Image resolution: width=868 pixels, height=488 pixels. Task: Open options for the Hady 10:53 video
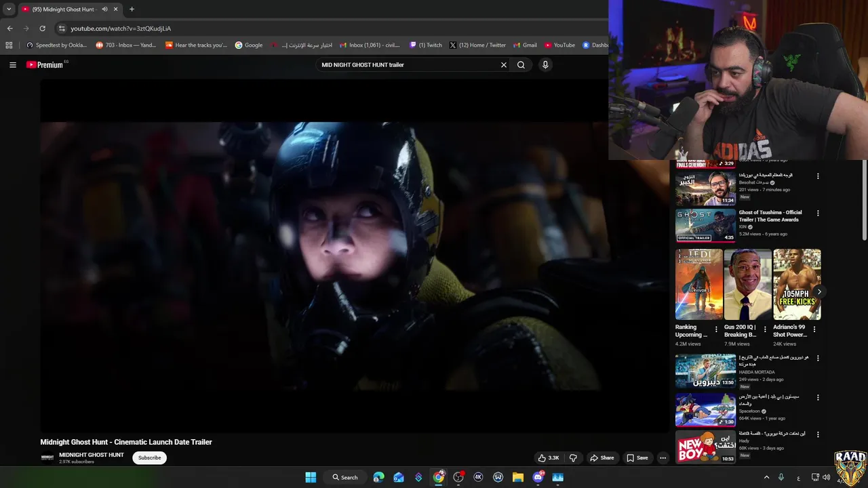tap(818, 434)
